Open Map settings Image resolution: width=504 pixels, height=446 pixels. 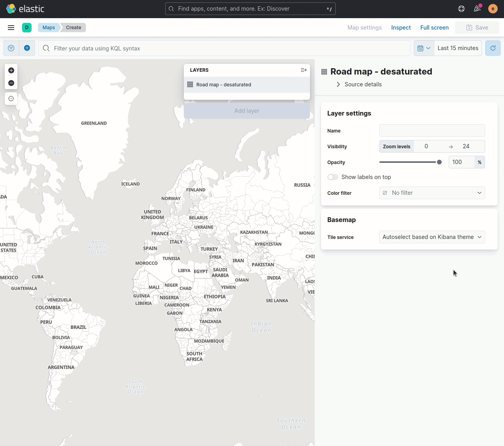click(364, 27)
